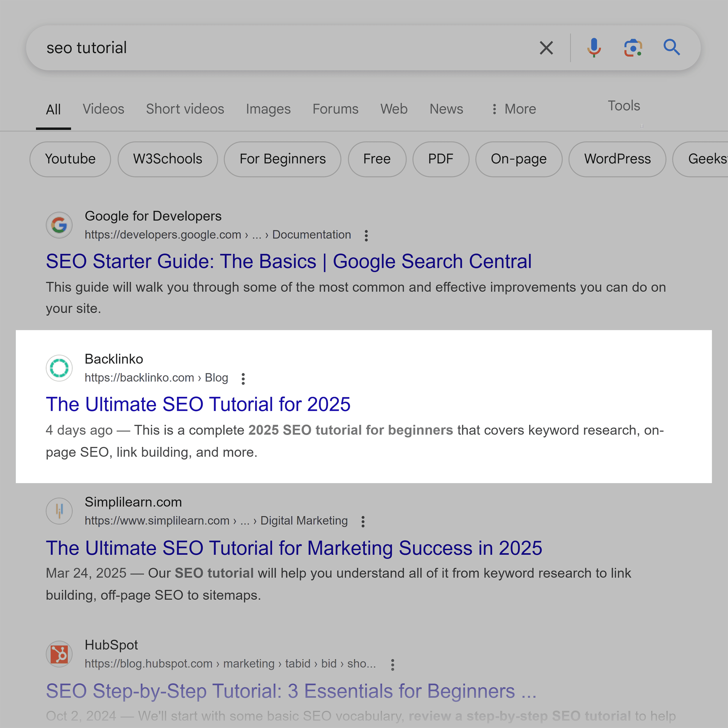Click the blog.hubspot.com breadcrumb URL
Screen dimensions: 728x728
point(230,664)
